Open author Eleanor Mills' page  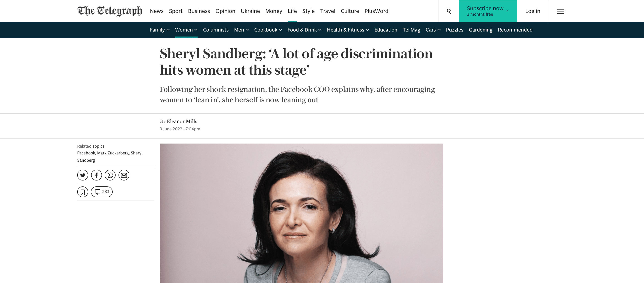pyautogui.click(x=182, y=121)
